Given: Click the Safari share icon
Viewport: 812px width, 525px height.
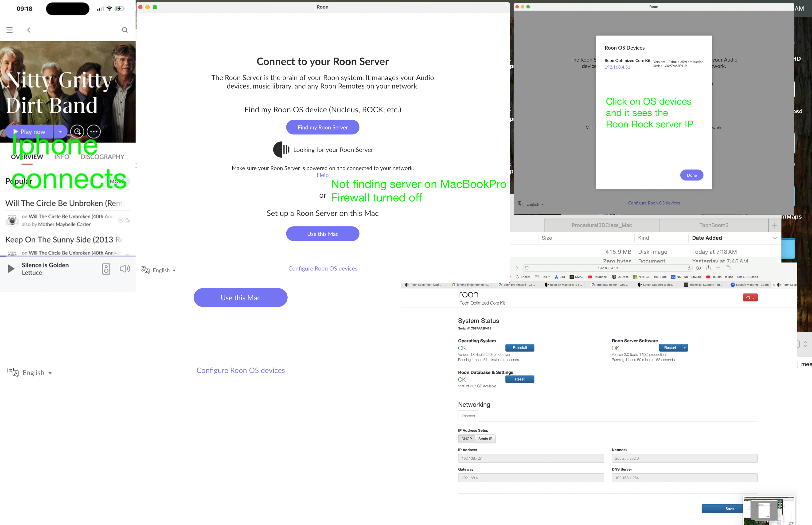Looking at the screenshot, I should [x=708, y=268].
